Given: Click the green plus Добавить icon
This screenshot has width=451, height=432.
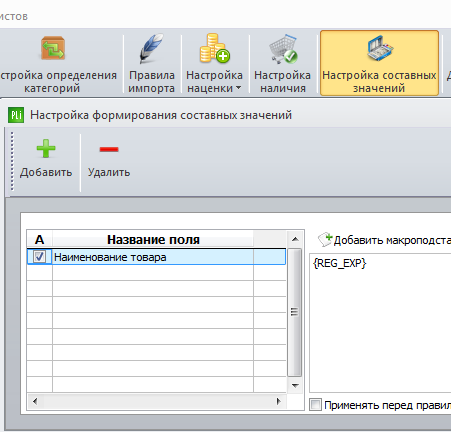Looking at the screenshot, I should (46, 148).
